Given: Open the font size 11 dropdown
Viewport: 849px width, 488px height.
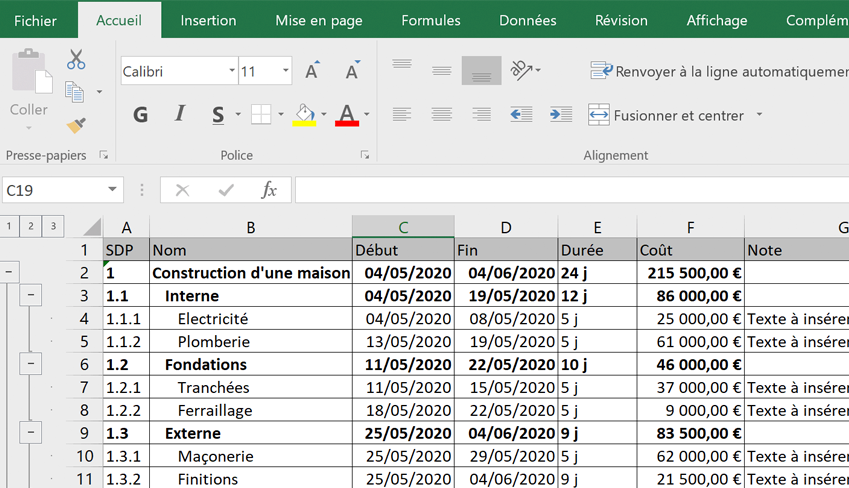Looking at the screenshot, I should (x=285, y=71).
